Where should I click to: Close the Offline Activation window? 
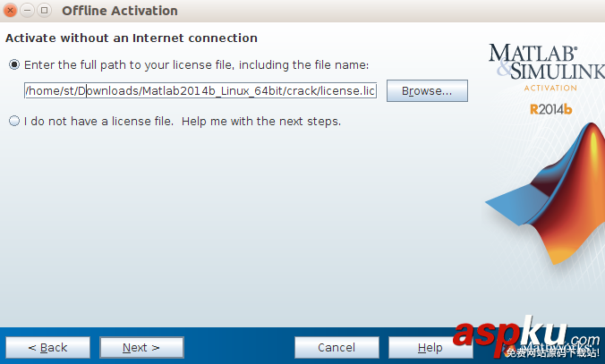[11, 11]
